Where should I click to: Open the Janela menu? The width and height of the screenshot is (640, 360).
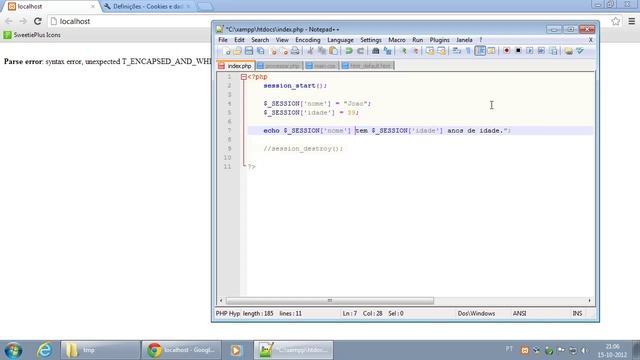(x=464, y=40)
